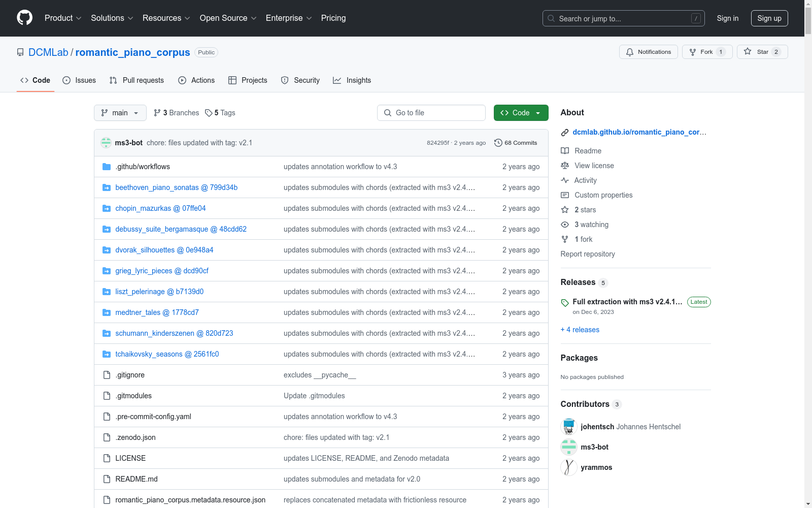The image size is (812, 508).
Task: Click the yrammos contributor avatar
Action: [x=569, y=467]
